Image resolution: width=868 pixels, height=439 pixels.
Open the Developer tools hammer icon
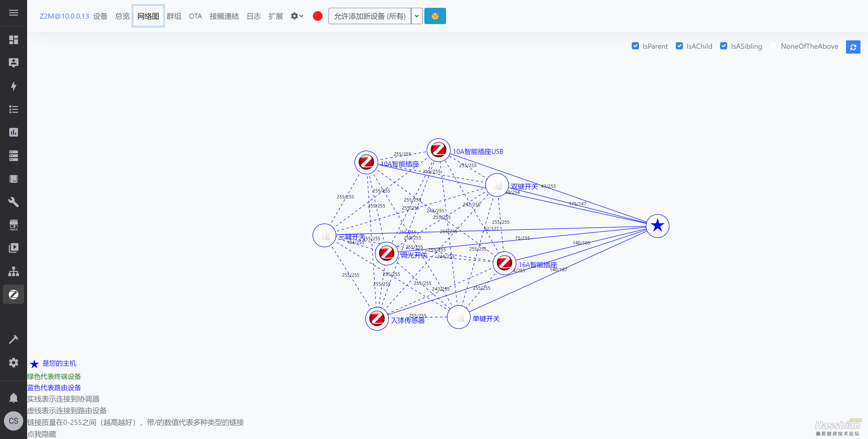click(x=14, y=339)
